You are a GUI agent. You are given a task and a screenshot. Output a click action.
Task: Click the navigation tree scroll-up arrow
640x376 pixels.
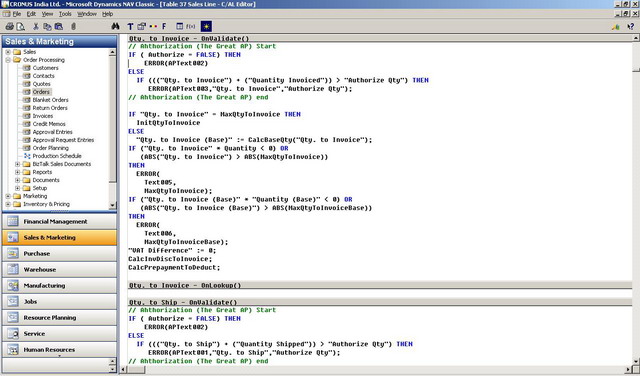click(113, 53)
